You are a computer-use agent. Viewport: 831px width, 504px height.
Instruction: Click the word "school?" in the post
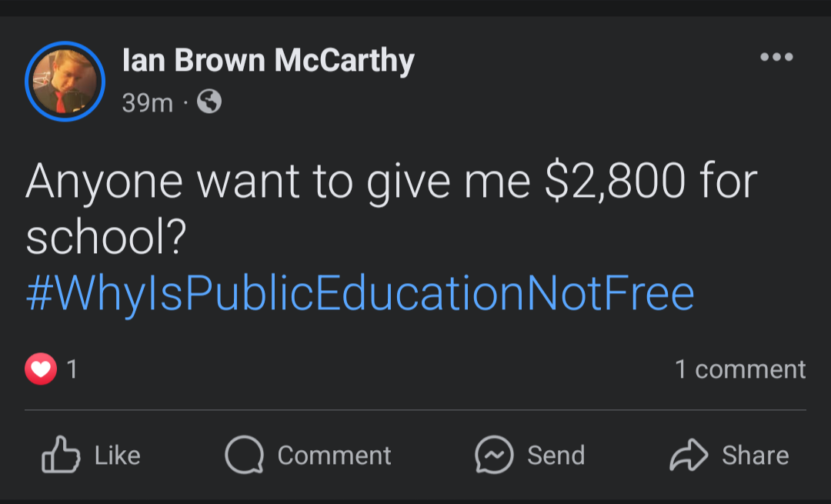click(106, 239)
